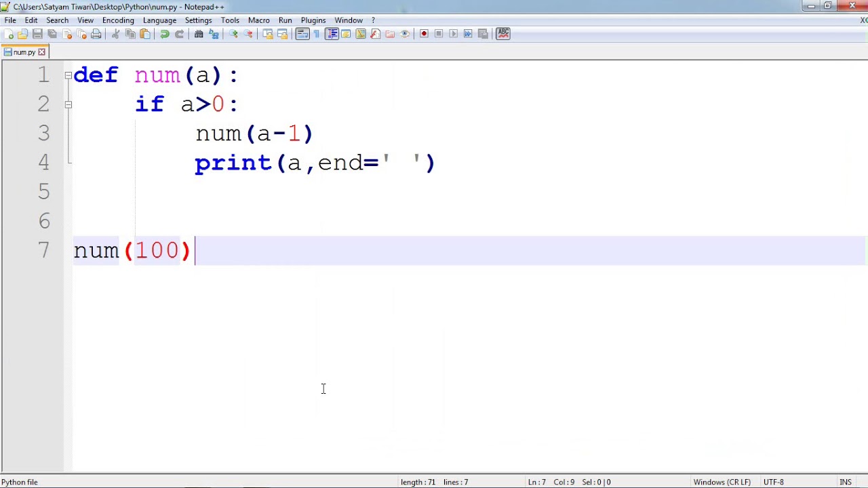
Task: Open the Find dialog with binoculars icon
Action: (198, 34)
